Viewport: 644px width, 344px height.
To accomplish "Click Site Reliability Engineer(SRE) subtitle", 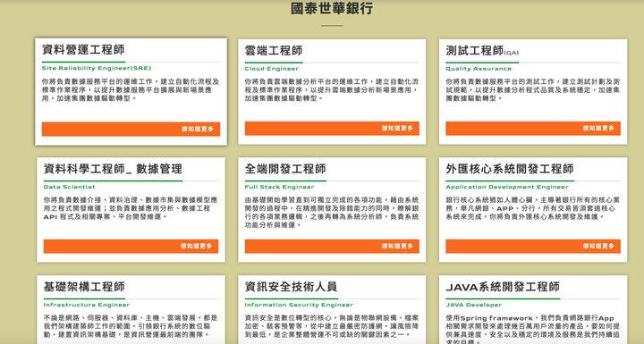I will 97,68.
